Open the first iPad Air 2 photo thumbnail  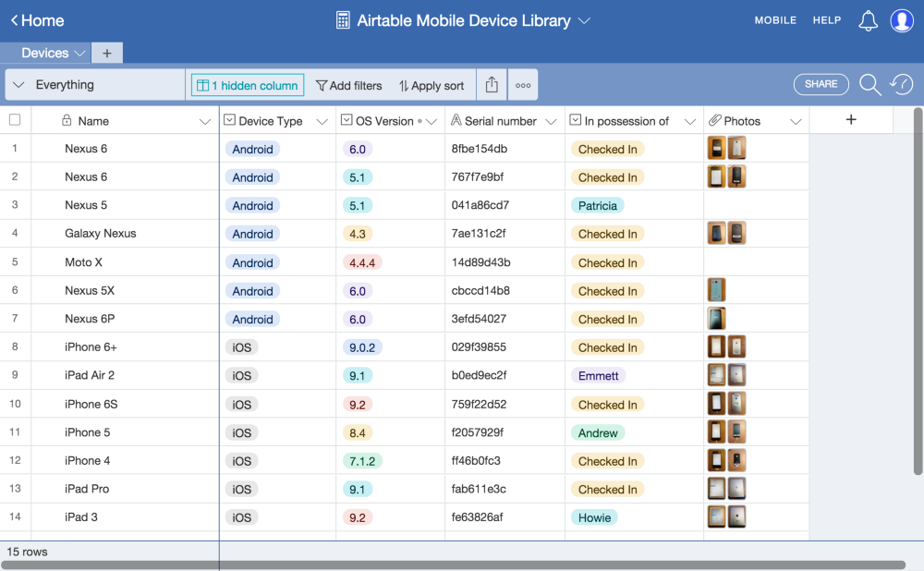tap(716, 375)
